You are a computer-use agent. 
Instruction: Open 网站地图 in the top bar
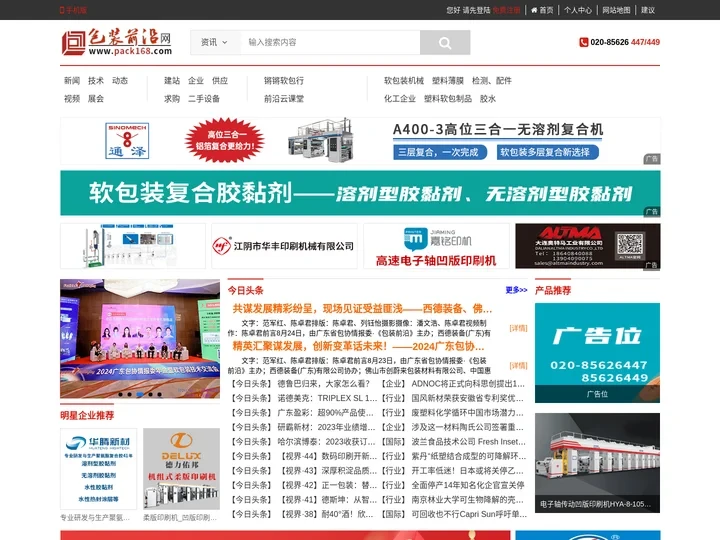click(x=616, y=10)
